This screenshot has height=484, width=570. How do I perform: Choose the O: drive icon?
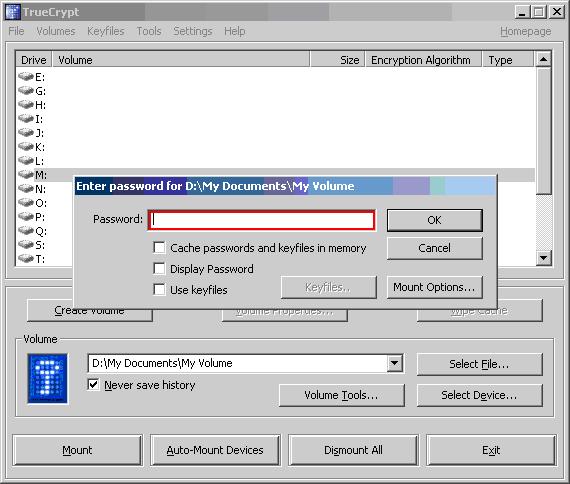tap(26, 203)
